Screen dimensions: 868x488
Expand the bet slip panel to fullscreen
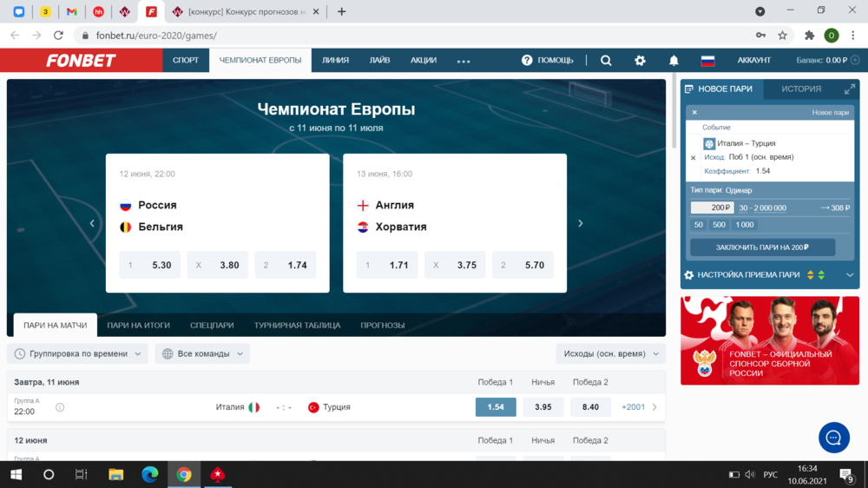(849, 89)
